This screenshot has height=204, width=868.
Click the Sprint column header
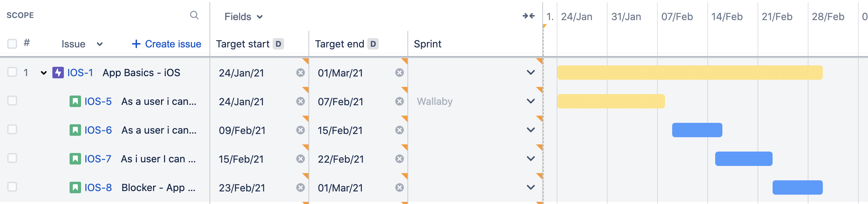point(428,44)
